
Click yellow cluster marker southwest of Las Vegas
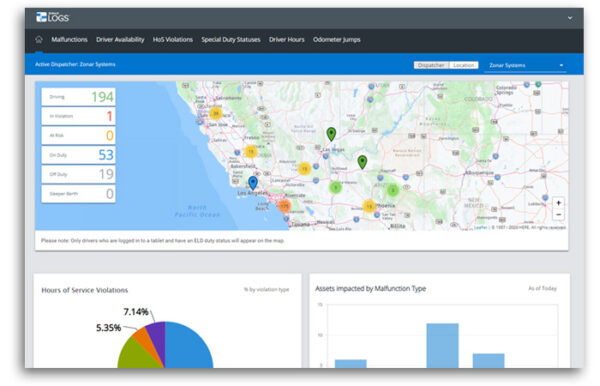tap(304, 168)
